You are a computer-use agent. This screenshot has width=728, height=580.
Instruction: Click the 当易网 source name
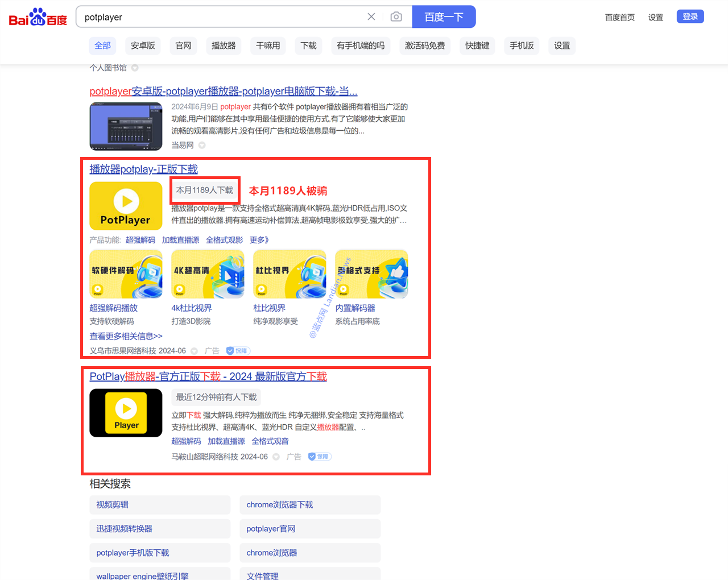click(183, 145)
